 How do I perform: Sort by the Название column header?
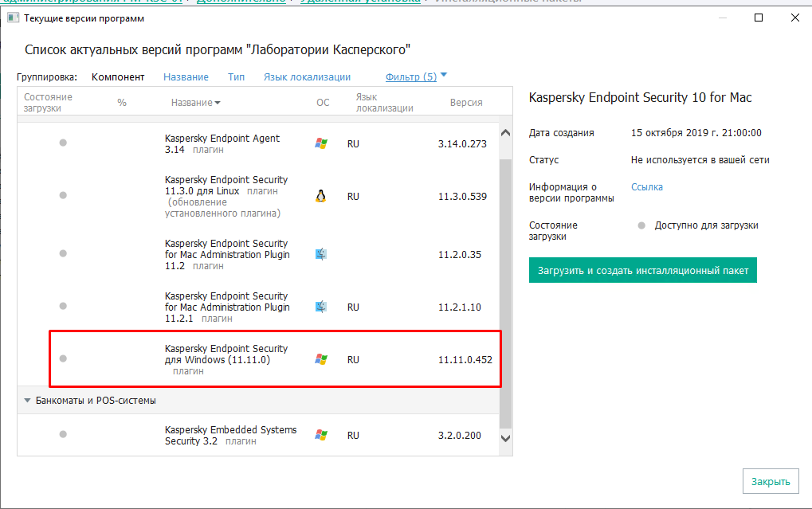pos(195,103)
